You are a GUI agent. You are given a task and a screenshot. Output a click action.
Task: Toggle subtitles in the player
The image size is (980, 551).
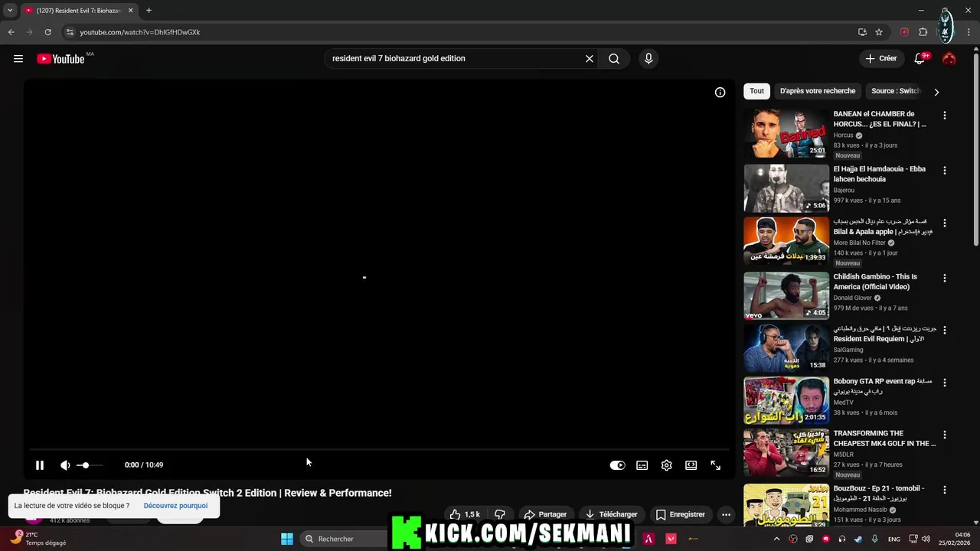(x=642, y=465)
